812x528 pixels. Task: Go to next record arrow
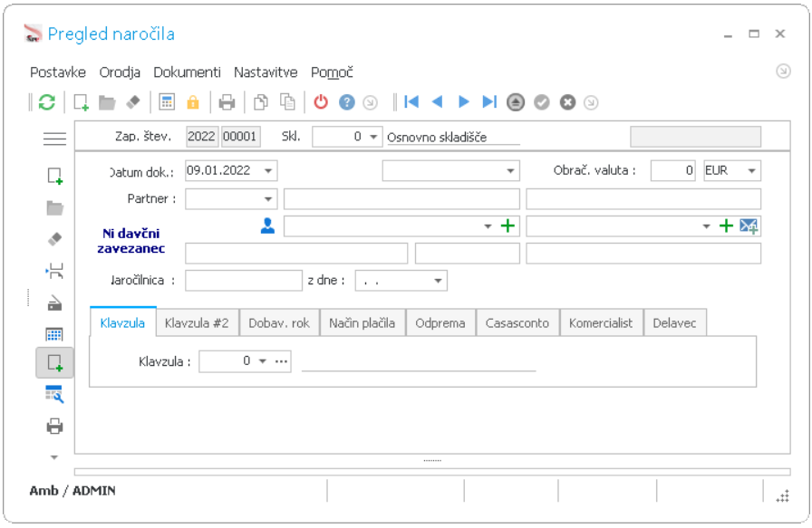click(x=463, y=102)
